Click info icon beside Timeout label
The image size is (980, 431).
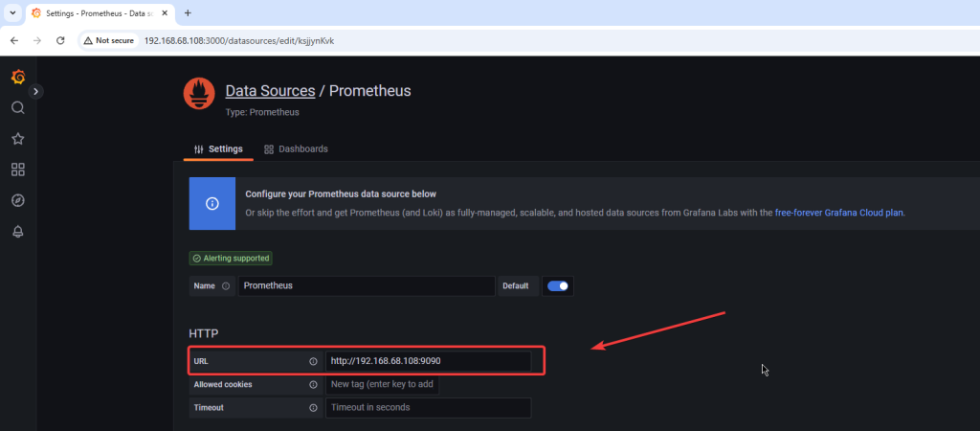click(x=313, y=407)
